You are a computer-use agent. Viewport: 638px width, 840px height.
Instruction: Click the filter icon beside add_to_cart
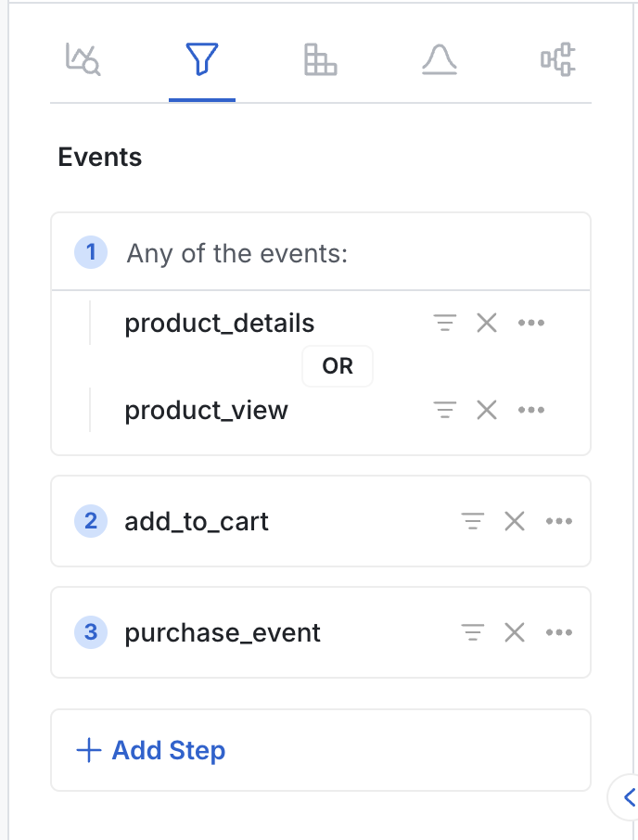pos(473,521)
